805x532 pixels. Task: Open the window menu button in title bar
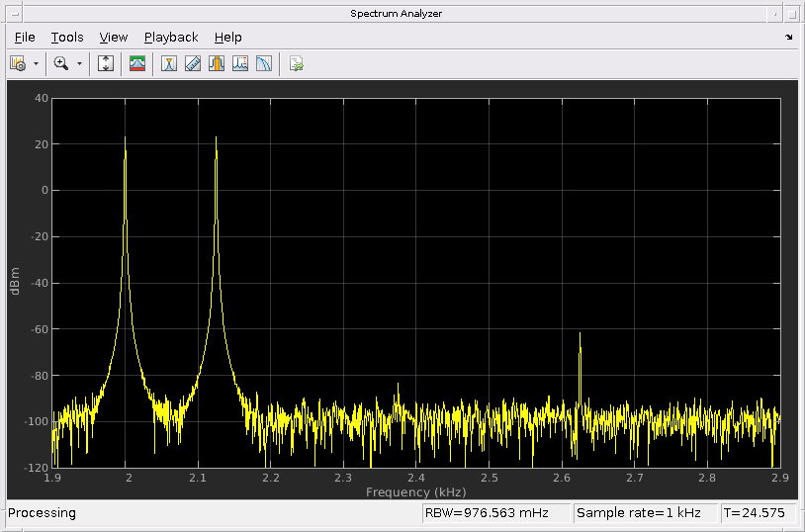tap(15, 14)
